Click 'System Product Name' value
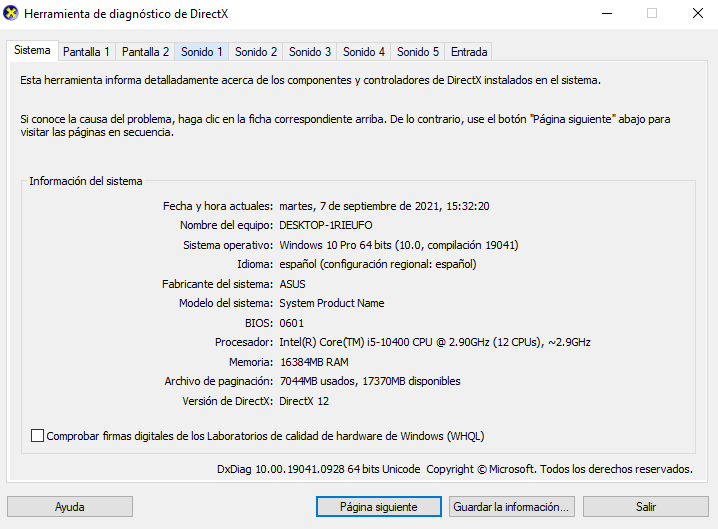The width and height of the screenshot is (718, 529). [332, 303]
